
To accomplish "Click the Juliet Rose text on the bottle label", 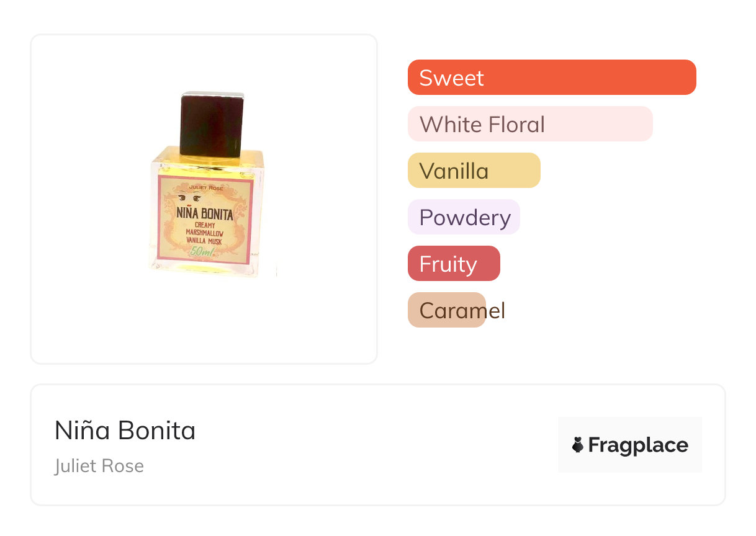I will click(x=205, y=187).
